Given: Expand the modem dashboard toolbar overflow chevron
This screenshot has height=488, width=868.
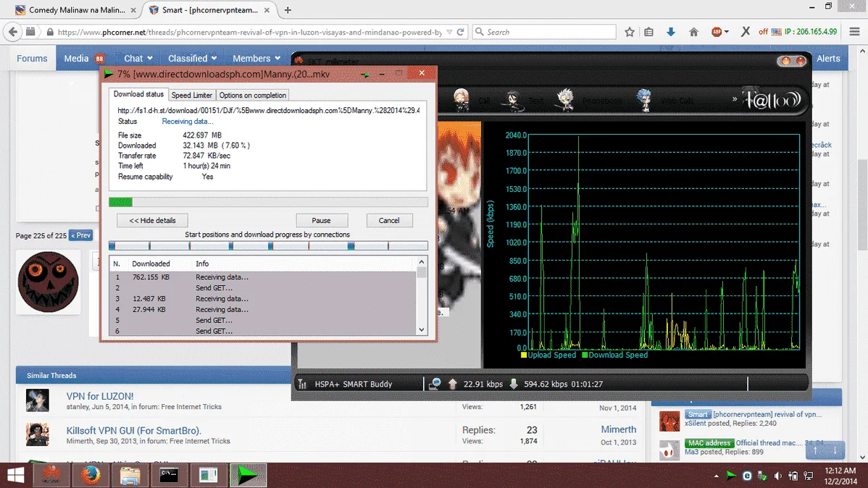Looking at the screenshot, I should [x=735, y=99].
